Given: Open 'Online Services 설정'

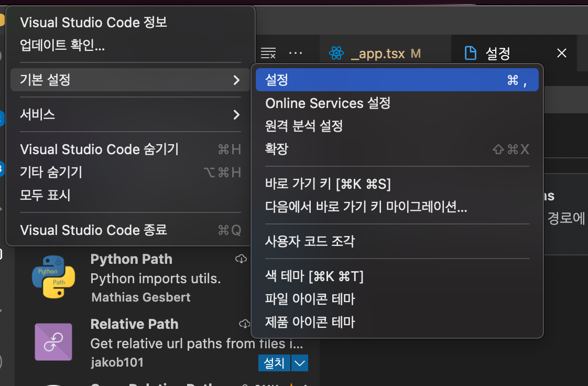Looking at the screenshot, I should tap(397, 103).
